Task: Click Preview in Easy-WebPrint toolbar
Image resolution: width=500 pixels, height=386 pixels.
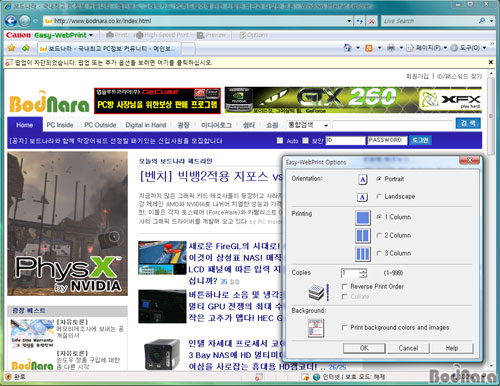Action: [x=211, y=35]
